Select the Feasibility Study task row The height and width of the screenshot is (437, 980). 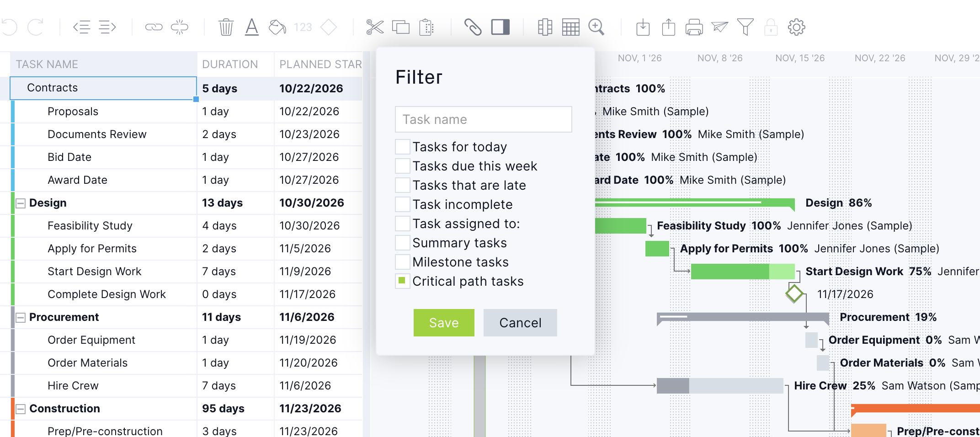coord(181,226)
